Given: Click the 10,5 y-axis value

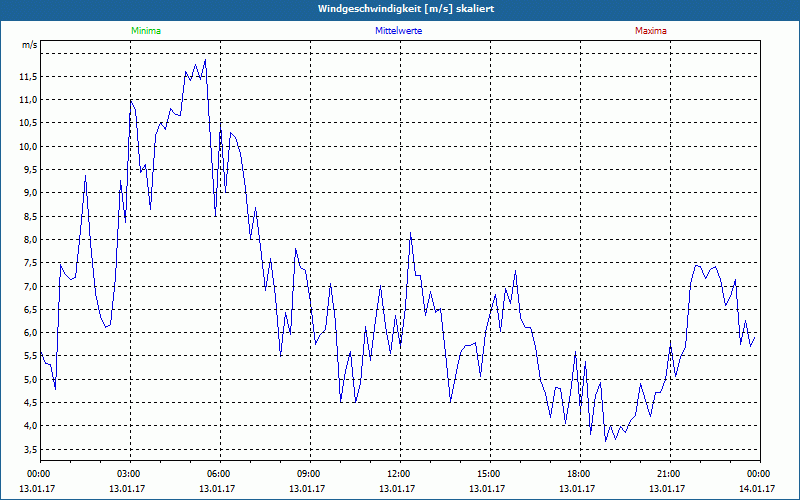Looking at the screenshot, I should pyautogui.click(x=29, y=123).
